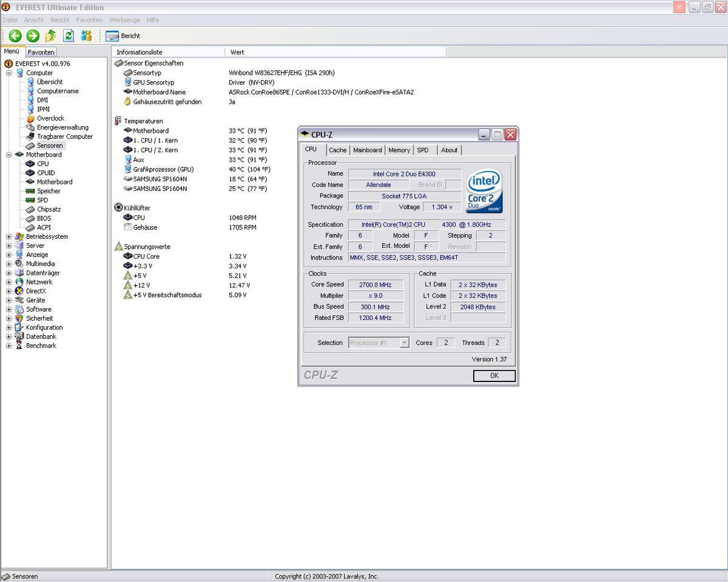Switch to the Mainboard tab in CPU-Z

[x=368, y=150]
